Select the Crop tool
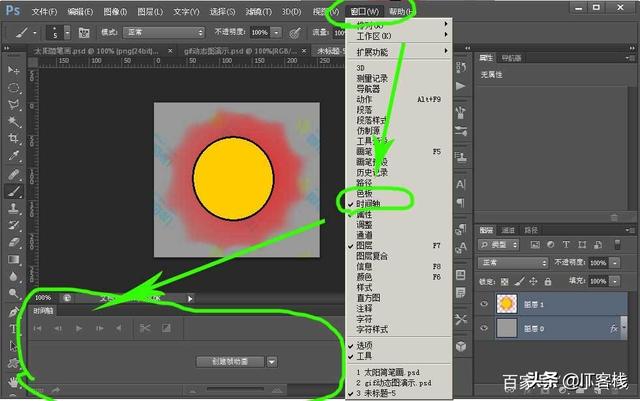640x401 pixels. (13, 138)
